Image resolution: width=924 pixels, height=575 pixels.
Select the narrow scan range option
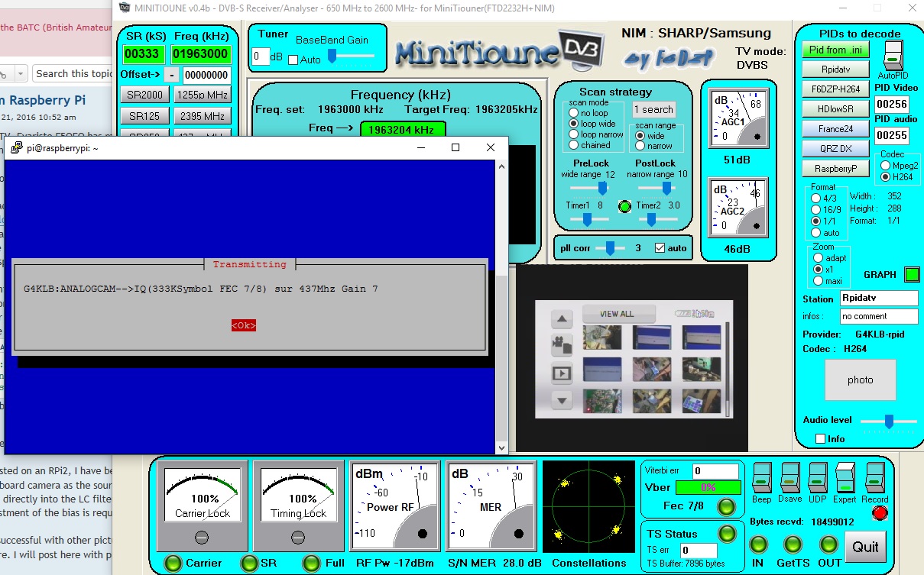click(x=640, y=146)
